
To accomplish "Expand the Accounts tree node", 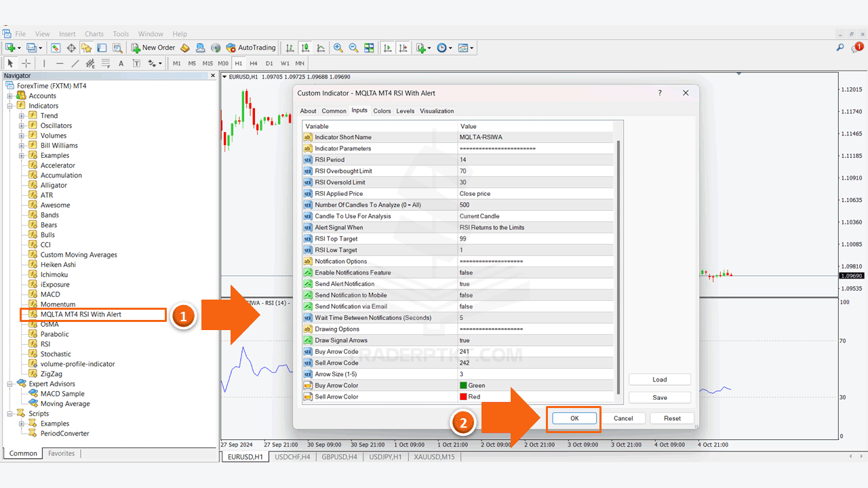I will [10, 96].
